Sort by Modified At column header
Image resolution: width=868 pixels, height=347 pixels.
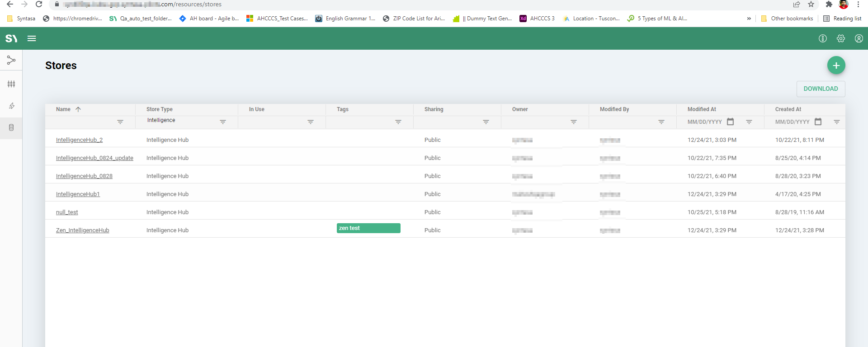click(702, 109)
